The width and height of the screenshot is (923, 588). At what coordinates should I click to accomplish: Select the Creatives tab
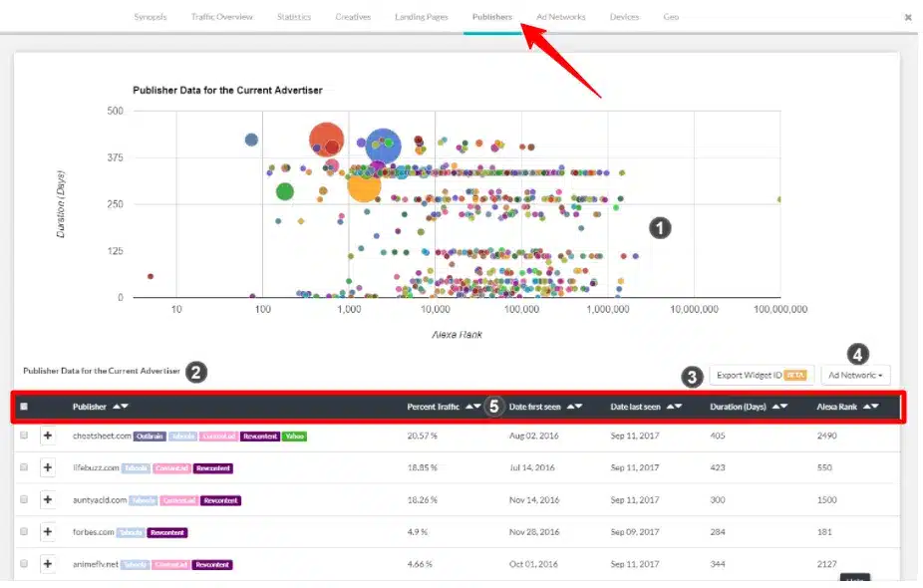click(353, 17)
